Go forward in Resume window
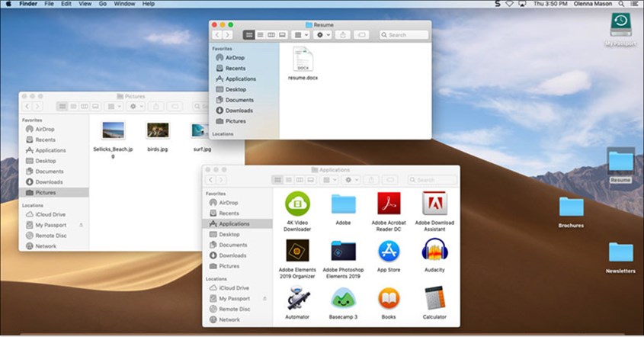Viewport: 644px width, 337px height. pos(228,35)
